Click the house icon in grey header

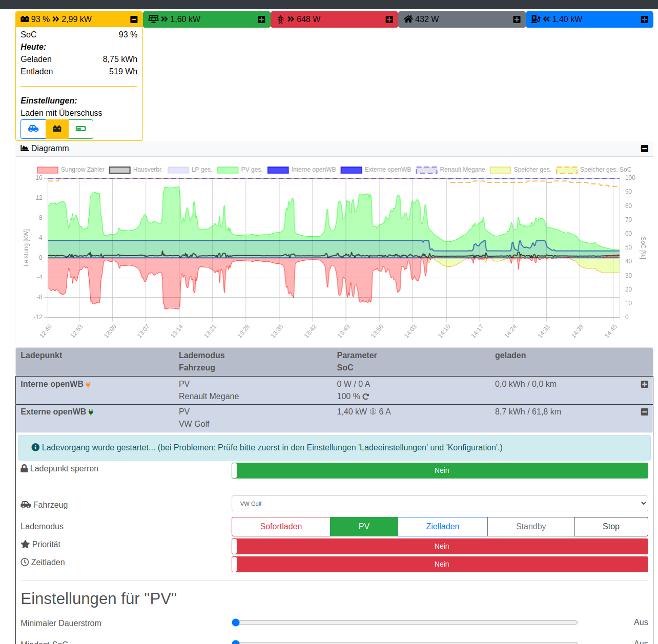coord(408,19)
